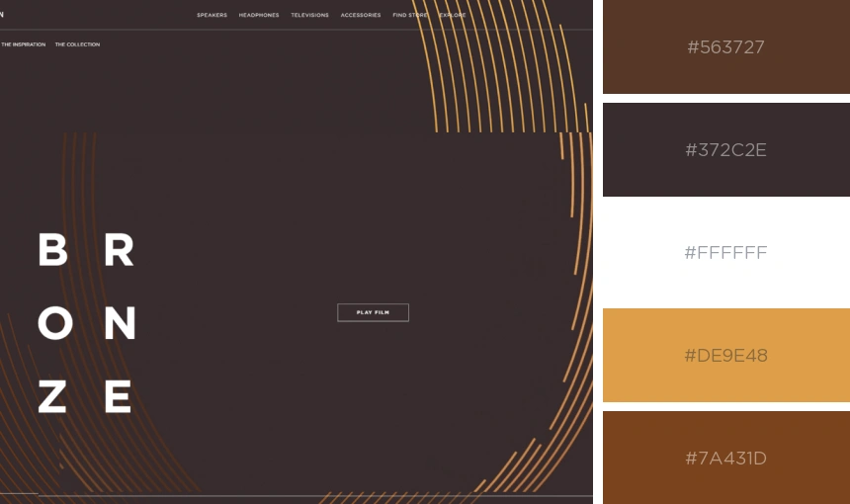Select the #FFFFFF white color swatch

coord(726,253)
